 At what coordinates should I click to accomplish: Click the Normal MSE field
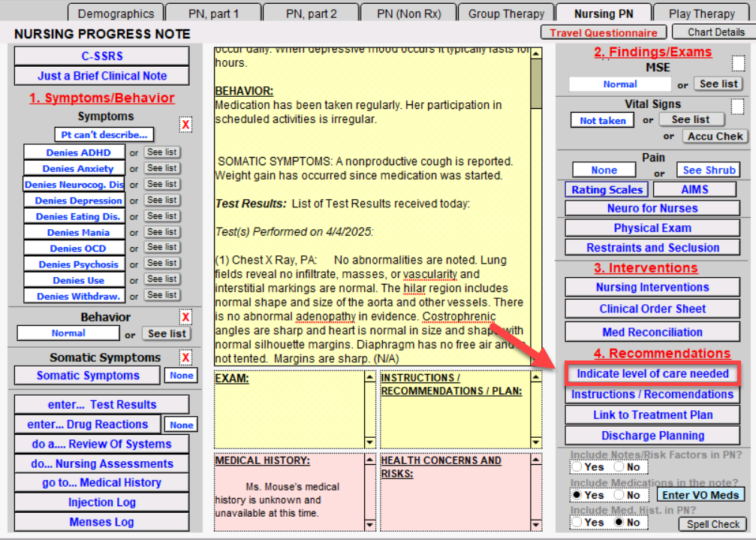click(619, 84)
